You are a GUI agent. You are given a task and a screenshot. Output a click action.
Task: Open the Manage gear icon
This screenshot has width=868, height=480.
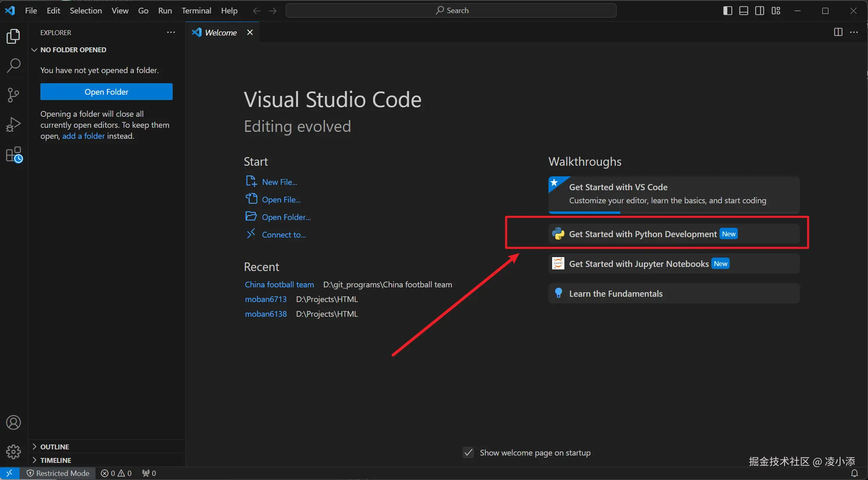click(x=13, y=451)
